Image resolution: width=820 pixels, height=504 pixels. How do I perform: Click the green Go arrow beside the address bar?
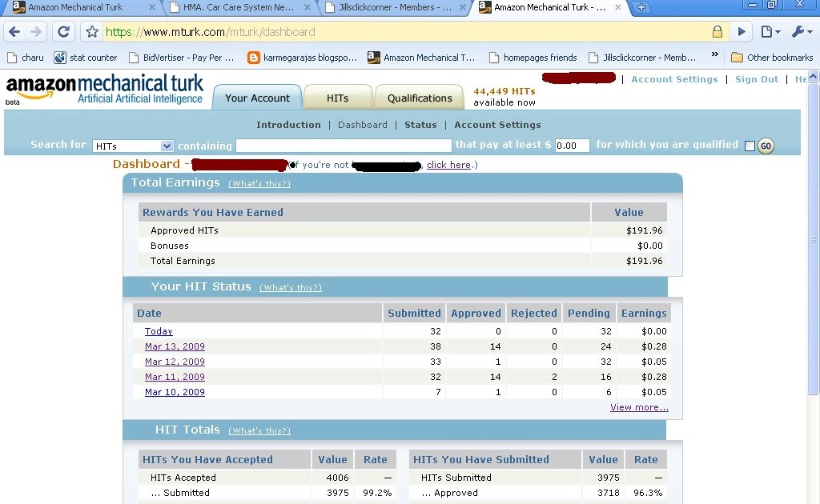742,32
